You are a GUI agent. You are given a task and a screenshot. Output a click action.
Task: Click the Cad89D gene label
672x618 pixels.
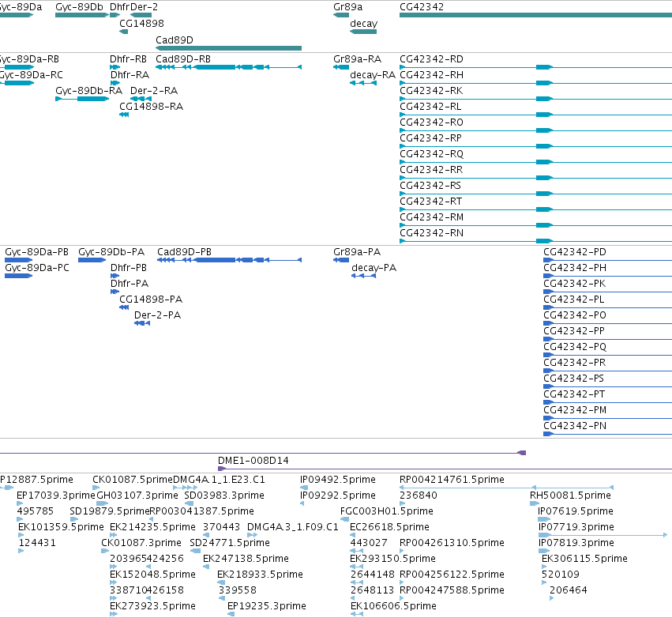click(x=174, y=40)
